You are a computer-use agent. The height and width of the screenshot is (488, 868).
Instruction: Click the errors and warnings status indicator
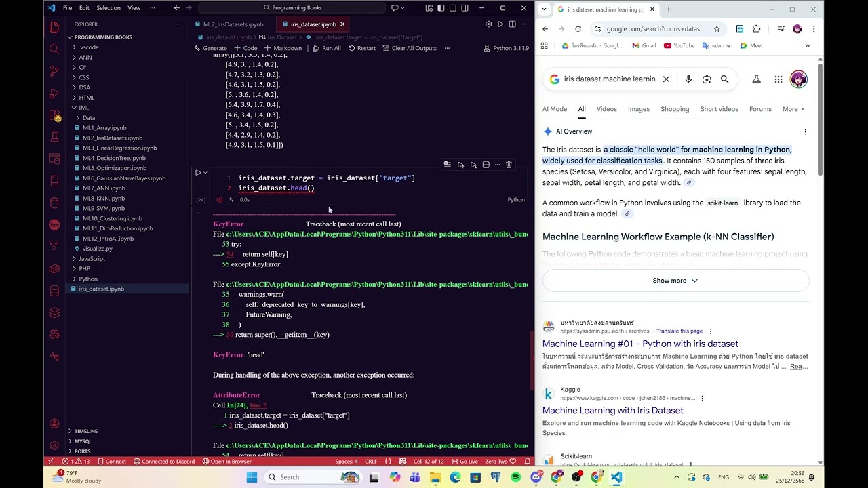tap(76, 462)
